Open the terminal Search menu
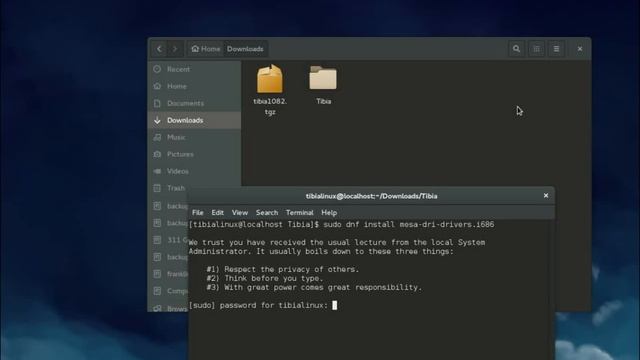Screen dimensions: 640x360 [x=267, y=213]
